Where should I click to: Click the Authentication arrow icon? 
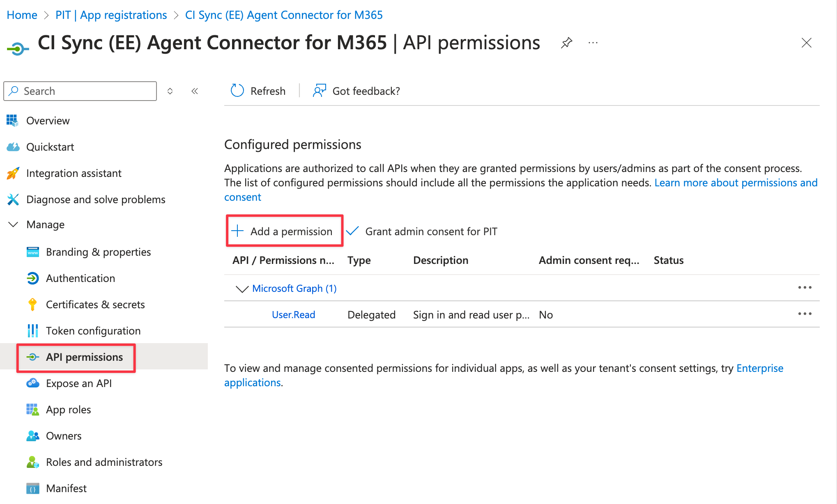pos(33,278)
